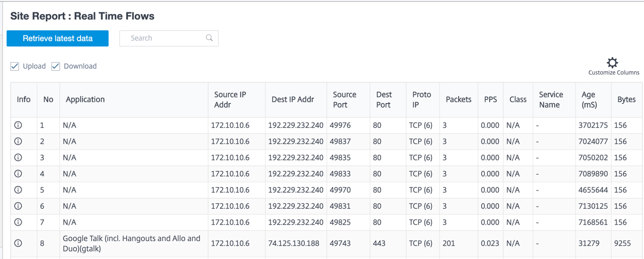The width and height of the screenshot is (644, 259).
Task: Sort by PPS column header
Action: [x=490, y=100]
